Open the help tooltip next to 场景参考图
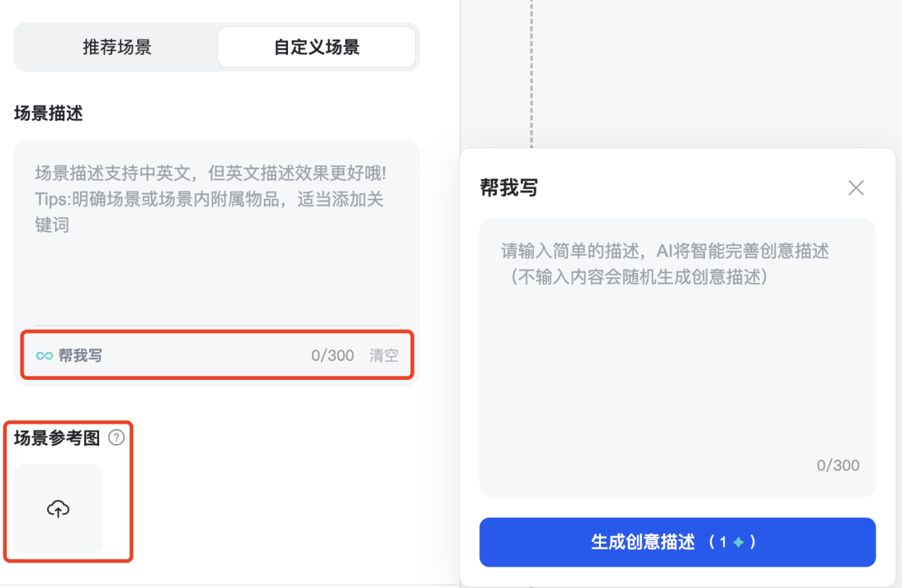This screenshot has height=588, width=902. click(x=116, y=438)
